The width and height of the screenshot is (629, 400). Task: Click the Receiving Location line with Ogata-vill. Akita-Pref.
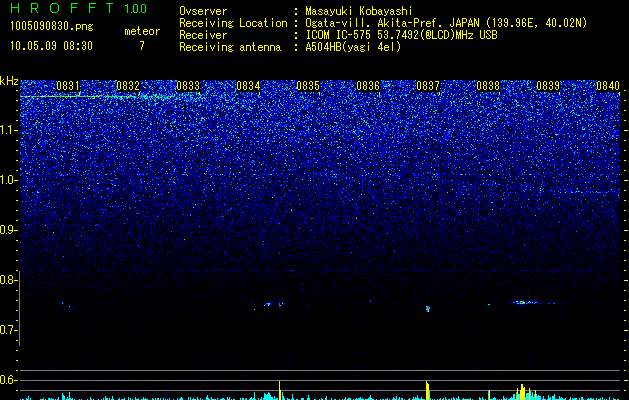pos(383,23)
